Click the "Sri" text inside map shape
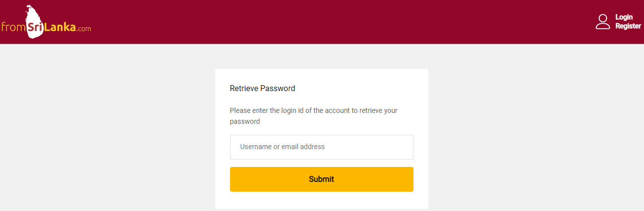 coord(35,28)
